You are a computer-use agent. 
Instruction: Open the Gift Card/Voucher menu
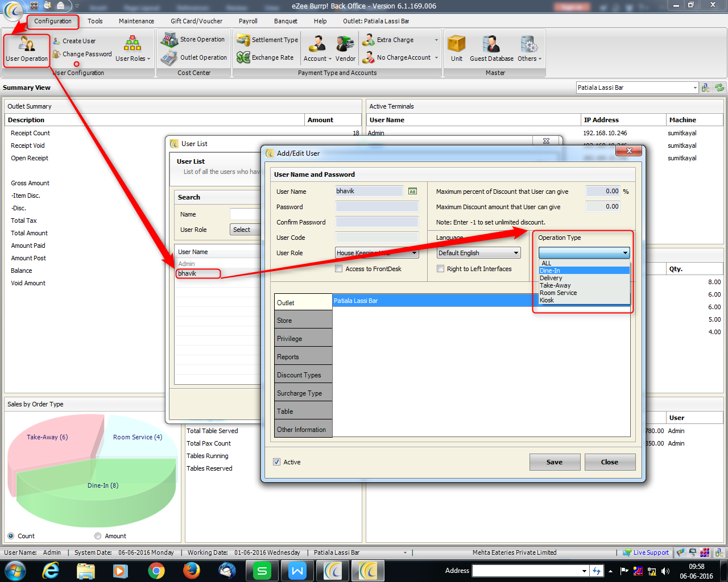(197, 21)
